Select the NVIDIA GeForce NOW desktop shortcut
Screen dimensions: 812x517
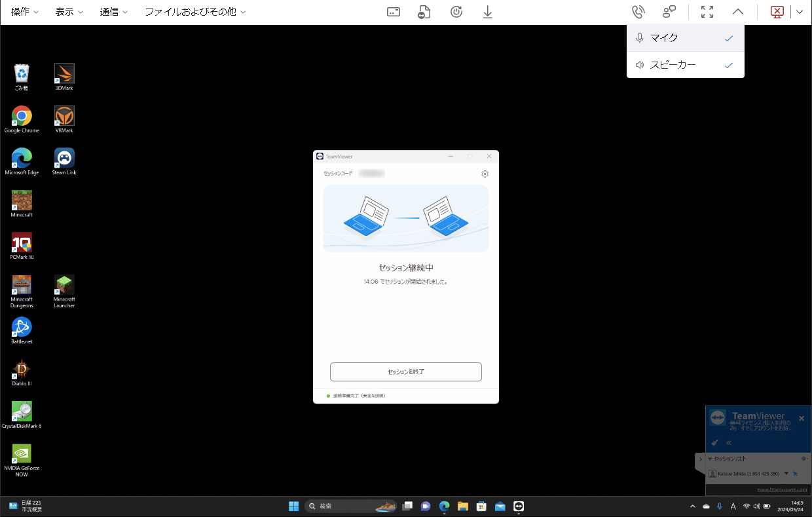(22, 461)
